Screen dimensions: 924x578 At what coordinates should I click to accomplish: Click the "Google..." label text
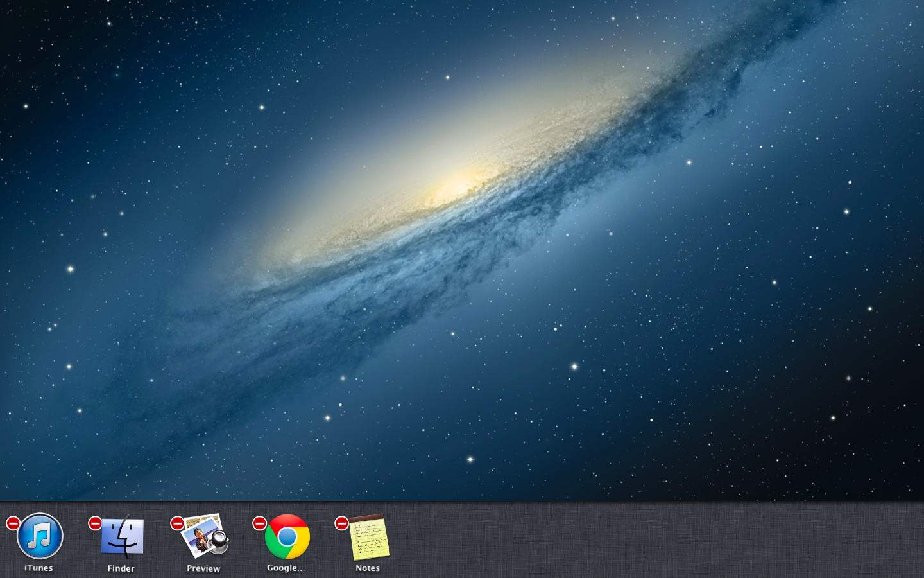(286, 568)
